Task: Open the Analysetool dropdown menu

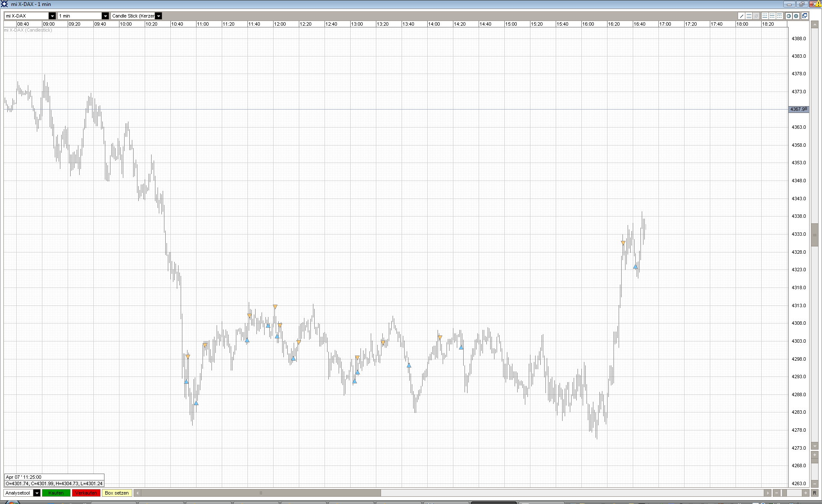Action: pos(37,493)
